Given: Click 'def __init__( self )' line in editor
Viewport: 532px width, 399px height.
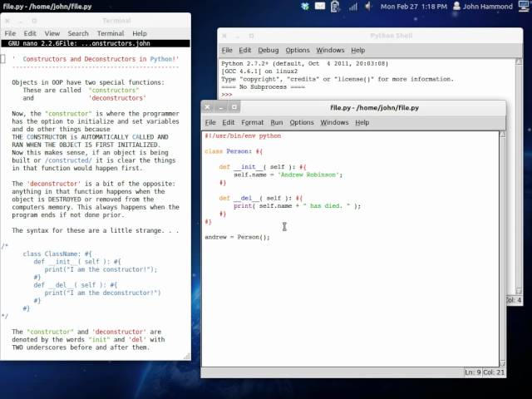Looking at the screenshot, I should click(263, 167).
